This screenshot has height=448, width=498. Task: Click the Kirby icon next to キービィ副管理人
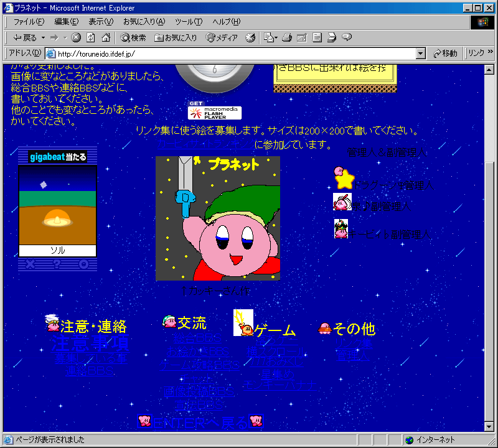pos(341,228)
